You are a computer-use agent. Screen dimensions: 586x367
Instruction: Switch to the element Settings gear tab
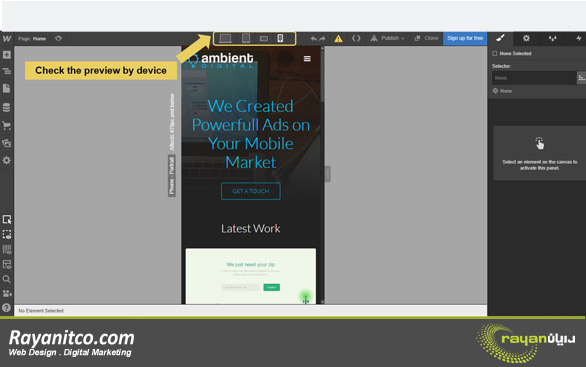point(526,38)
